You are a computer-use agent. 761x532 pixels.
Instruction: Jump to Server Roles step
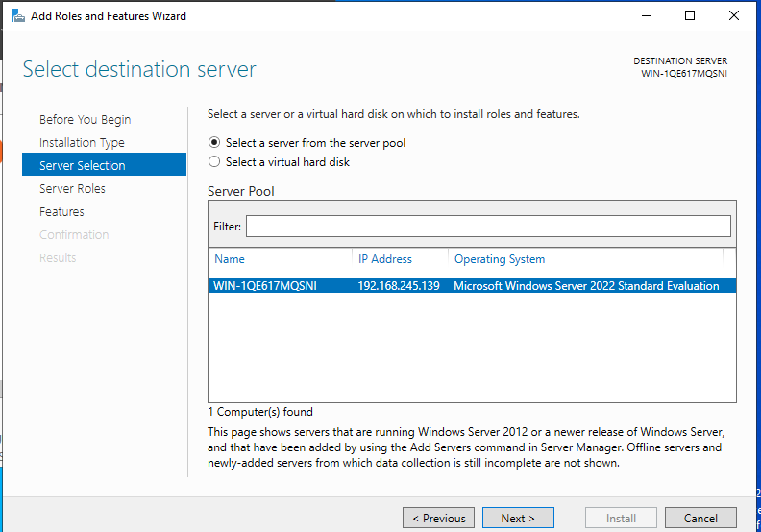(72, 188)
